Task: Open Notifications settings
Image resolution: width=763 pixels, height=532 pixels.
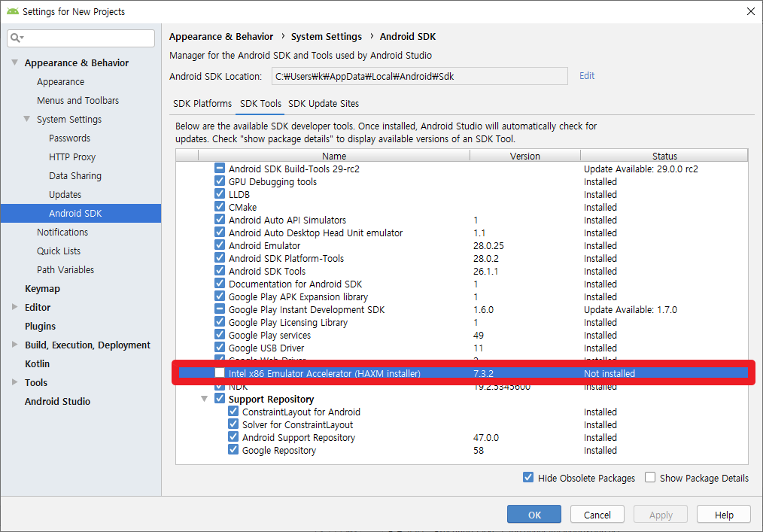Action: (62, 233)
